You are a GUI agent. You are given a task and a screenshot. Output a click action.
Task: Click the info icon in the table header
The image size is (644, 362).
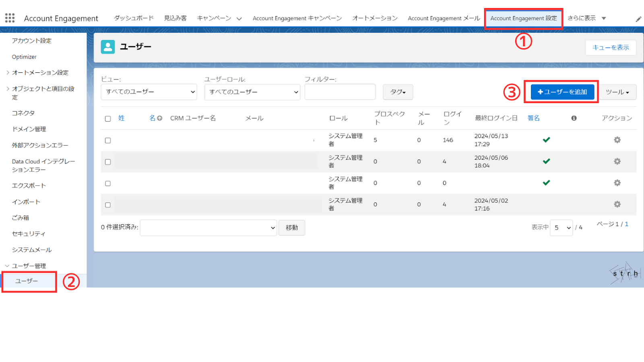point(574,118)
